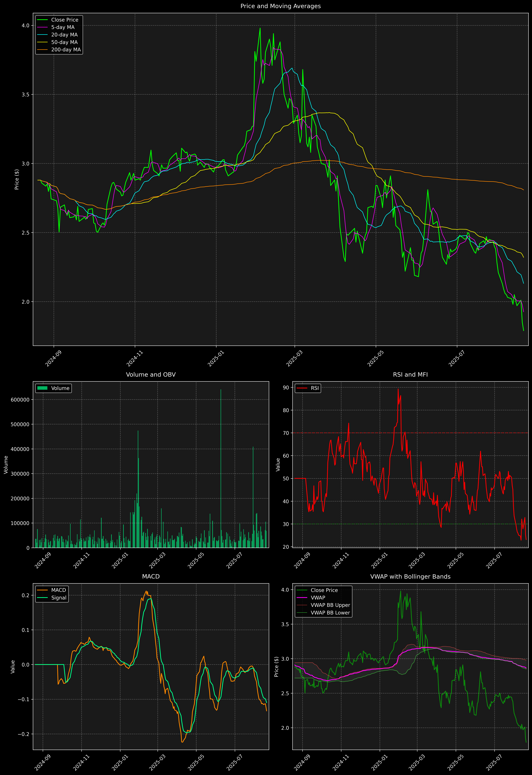Click the green Volume legend swatch
The image size is (532, 775).
click(42, 388)
